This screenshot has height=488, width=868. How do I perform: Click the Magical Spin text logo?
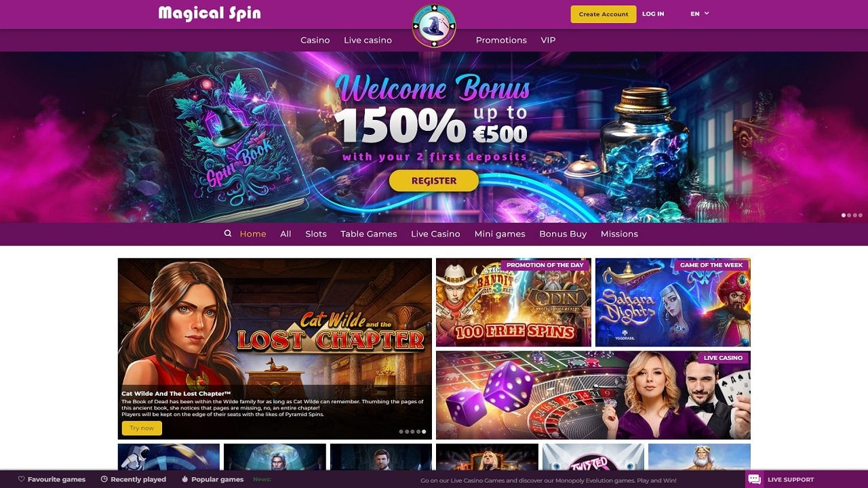210,14
